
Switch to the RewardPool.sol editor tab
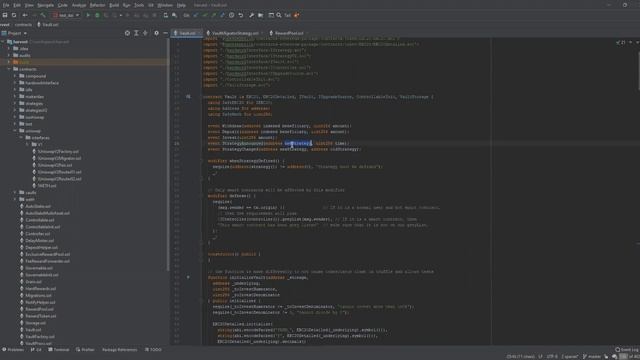point(289,33)
